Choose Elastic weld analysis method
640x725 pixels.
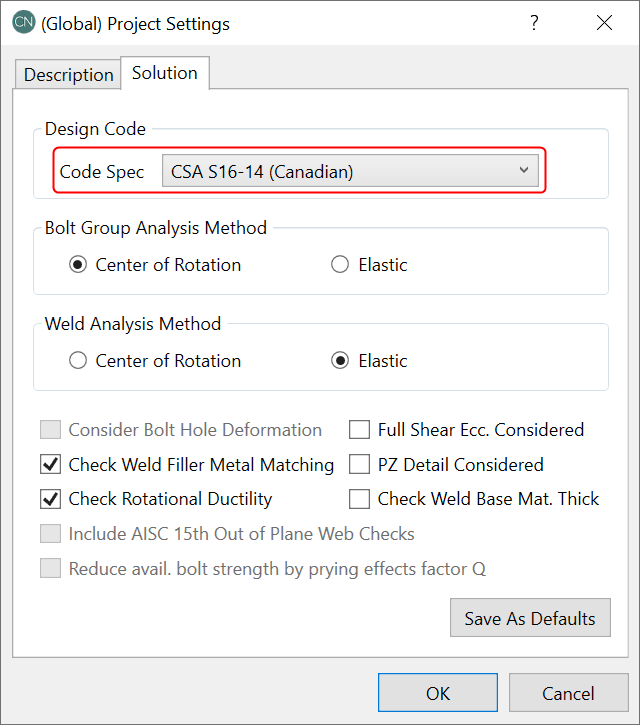(340, 361)
